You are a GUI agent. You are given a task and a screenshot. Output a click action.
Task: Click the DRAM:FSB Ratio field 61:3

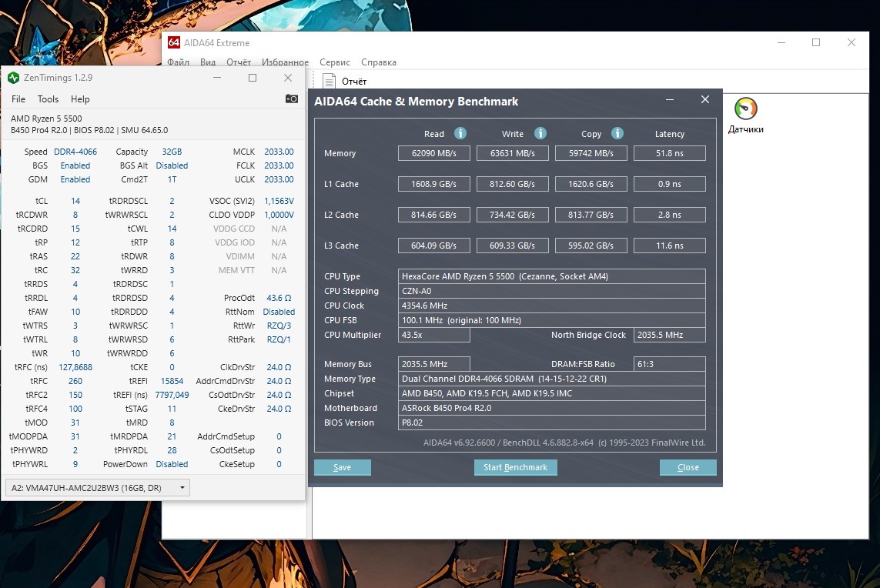tap(670, 364)
